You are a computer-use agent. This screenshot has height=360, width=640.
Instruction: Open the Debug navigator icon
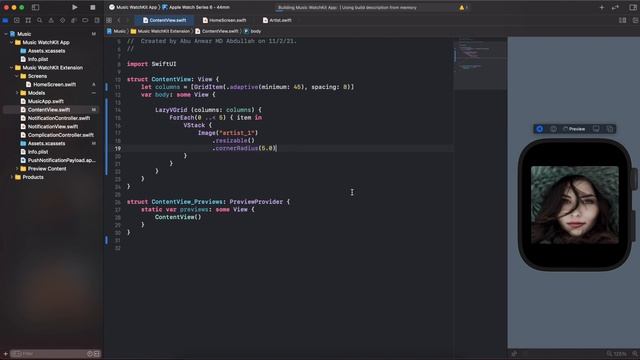coord(74,20)
